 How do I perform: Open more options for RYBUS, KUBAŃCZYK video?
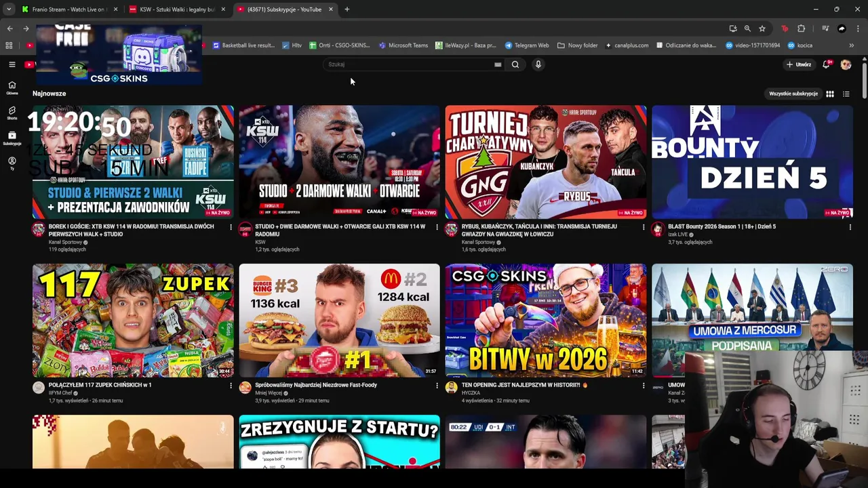point(644,227)
